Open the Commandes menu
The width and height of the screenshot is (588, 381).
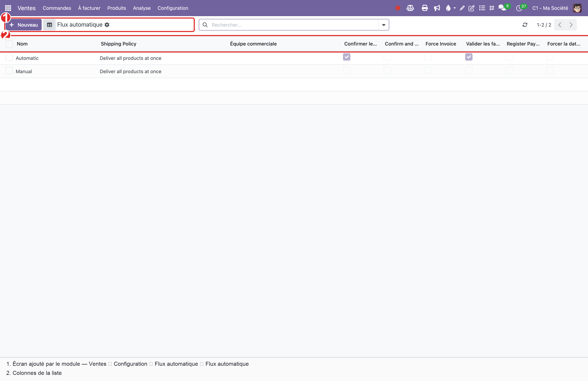[57, 8]
